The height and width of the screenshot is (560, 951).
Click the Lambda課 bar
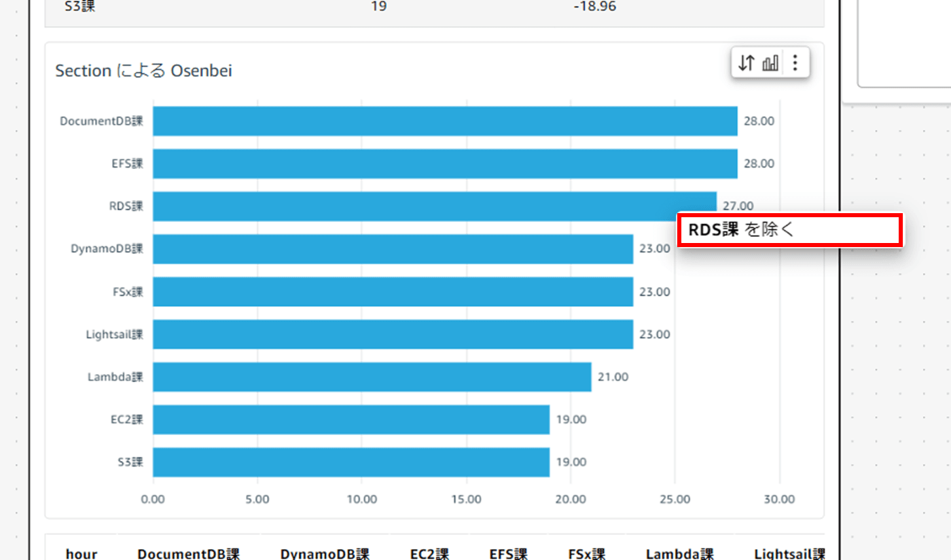coord(372,377)
